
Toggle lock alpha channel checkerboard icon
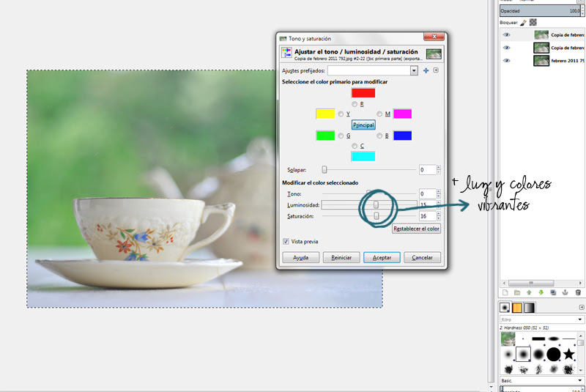pyautogui.click(x=533, y=23)
